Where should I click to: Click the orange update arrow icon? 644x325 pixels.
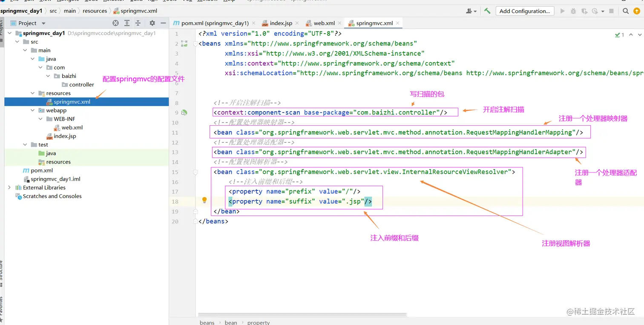click(x=637, y=11)
